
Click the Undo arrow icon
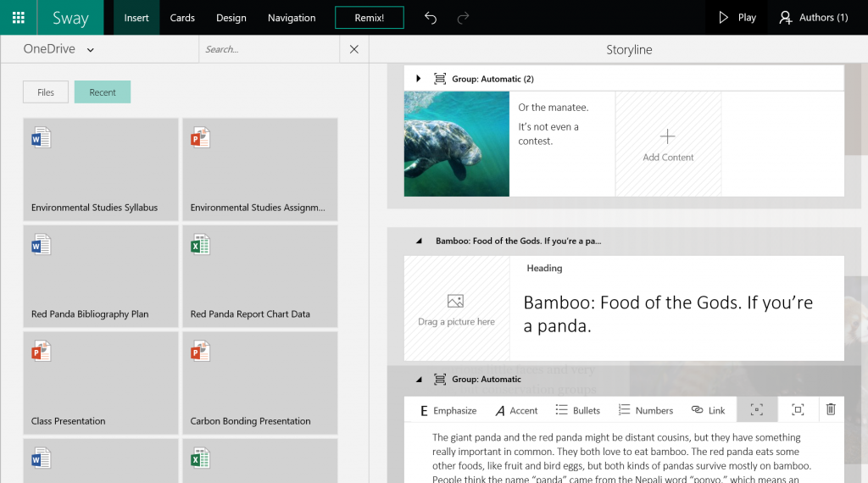pyautogui.click(x=431, y=18)
